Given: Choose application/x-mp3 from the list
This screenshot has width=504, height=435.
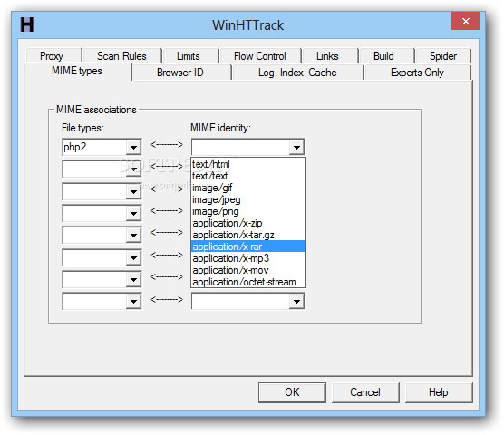Looking at the screenshot, I should (248, 258).
